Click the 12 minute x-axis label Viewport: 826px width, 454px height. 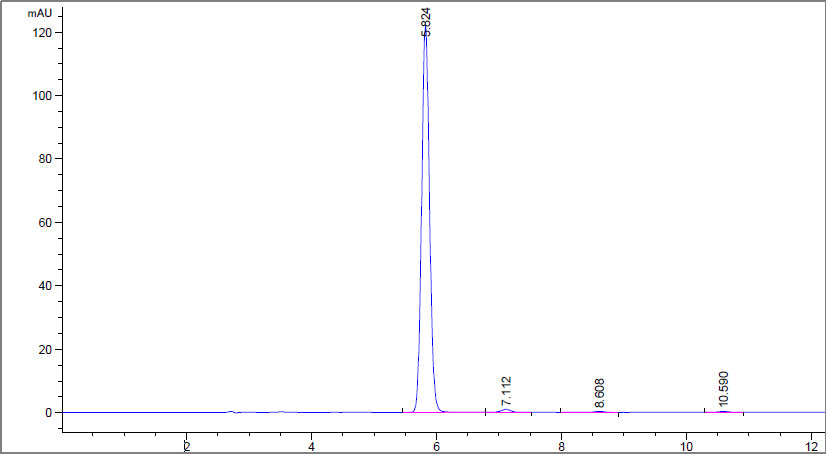tap(811, 444)
